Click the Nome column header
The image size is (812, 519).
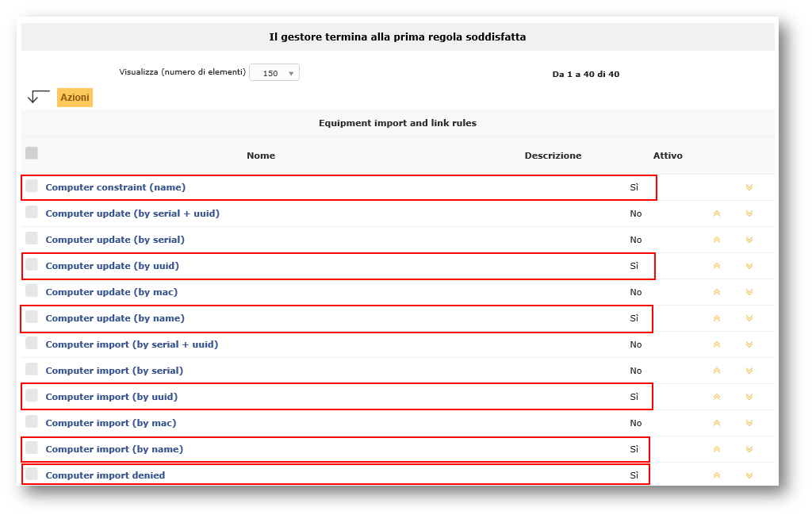tap(261, 156)
